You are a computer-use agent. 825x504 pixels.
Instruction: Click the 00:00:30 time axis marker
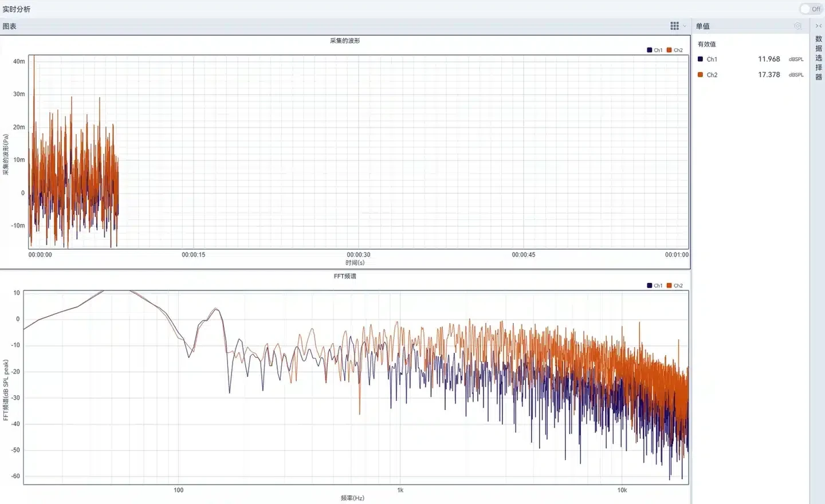click(359, 255)
